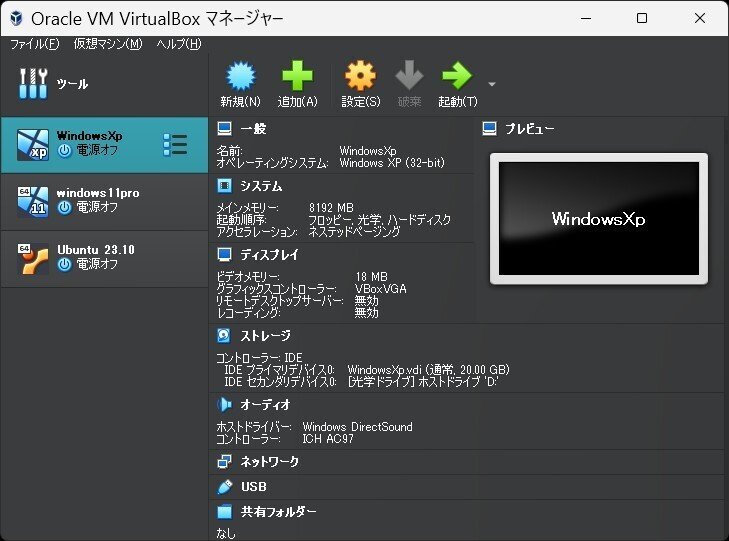Image resolution: width=729 pixels, height=541 pixels.
Task: Click the WindowsXp OS icon
Action: [x=33, y=145]
